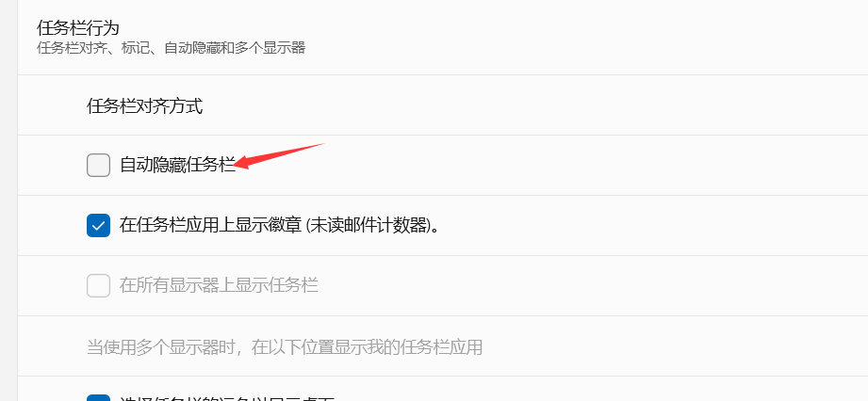Uncheck the 在任务栏应用上显示徽章 checkbox
The image size is (868, 401).
[99, 225]
